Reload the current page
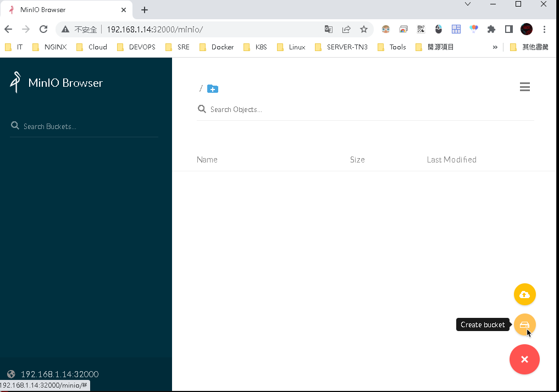559x392 pixels. pos(43,29)
